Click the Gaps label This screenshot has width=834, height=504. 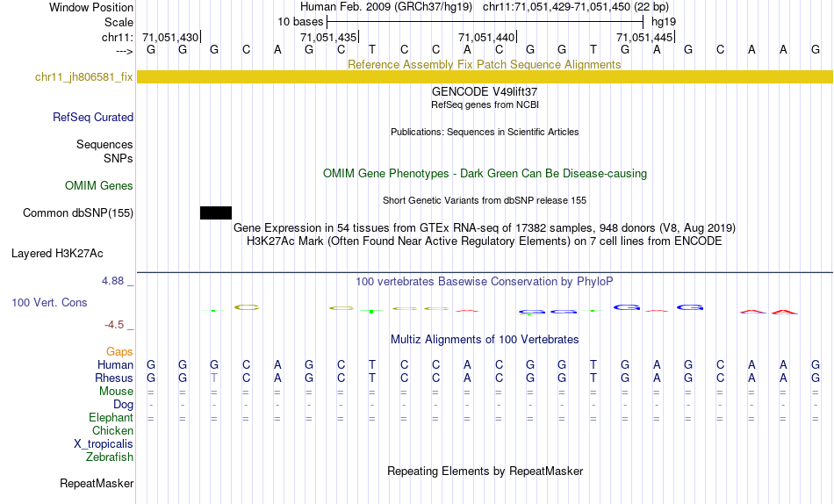119,351
